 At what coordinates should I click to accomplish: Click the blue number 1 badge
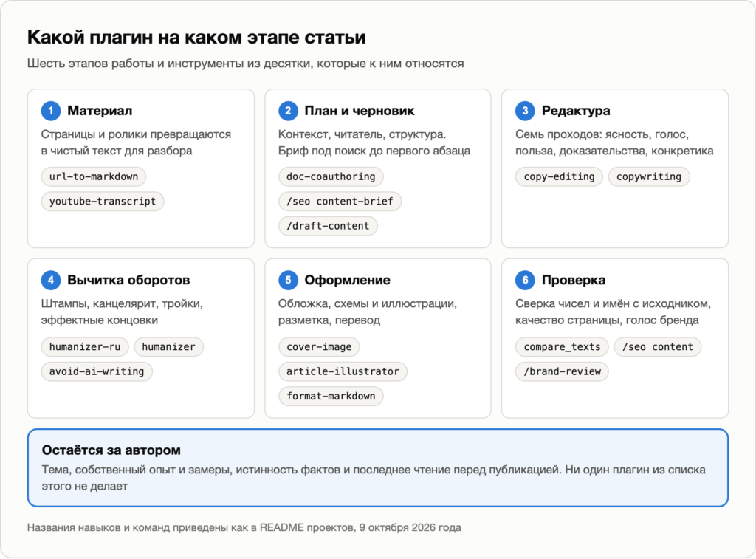coord(51,111)
